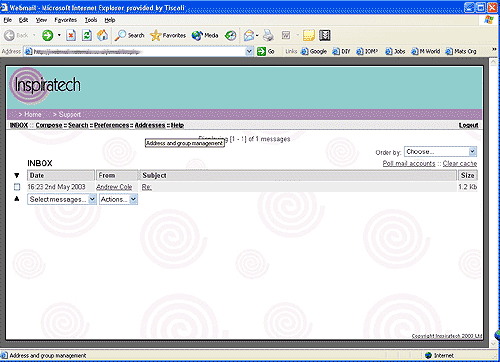Image resolution: width=500 pixels, height=362 pixels.
Task: Open sender Andrew Cole link
Action: pyautogui.click(x=114, y=187)
